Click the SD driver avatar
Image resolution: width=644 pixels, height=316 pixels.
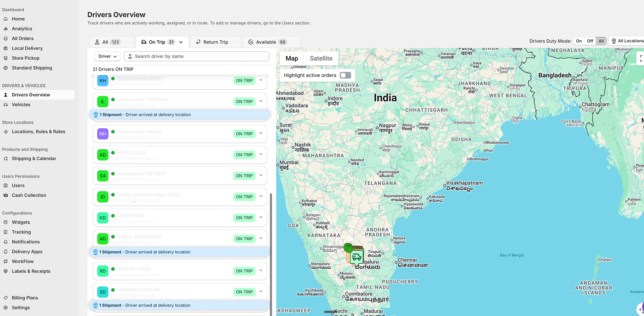click(x=103, y=292)
